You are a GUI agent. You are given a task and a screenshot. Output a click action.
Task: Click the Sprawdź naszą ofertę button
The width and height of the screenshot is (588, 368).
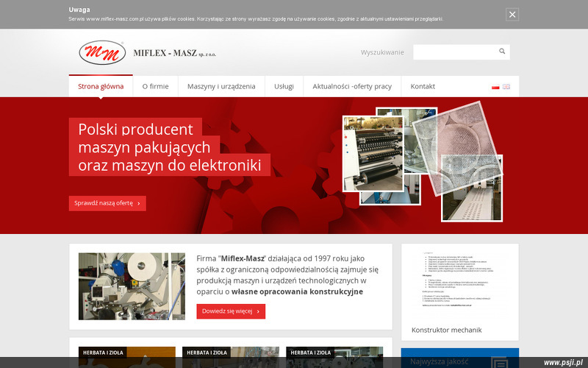107,203
